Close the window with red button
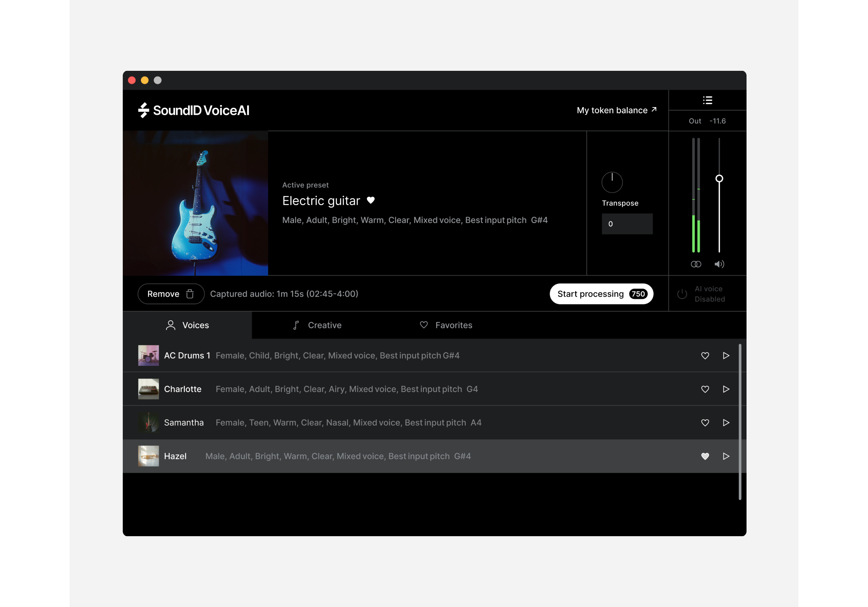Screen dimensions: 868x607 tap(132, 80)
